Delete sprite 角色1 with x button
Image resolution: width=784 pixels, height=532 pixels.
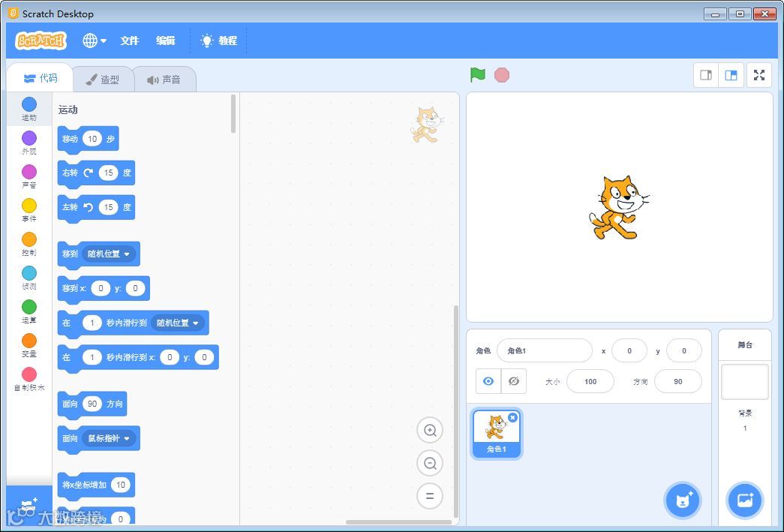click(512, 417)
